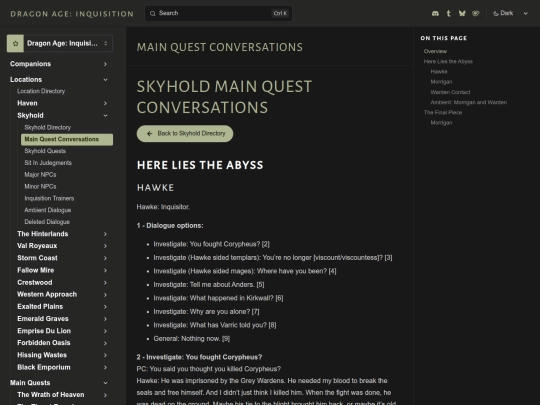Open Minor NPCs sidebar item
The height and width of the screenshot is (405, 540).
tap(40, 186)
